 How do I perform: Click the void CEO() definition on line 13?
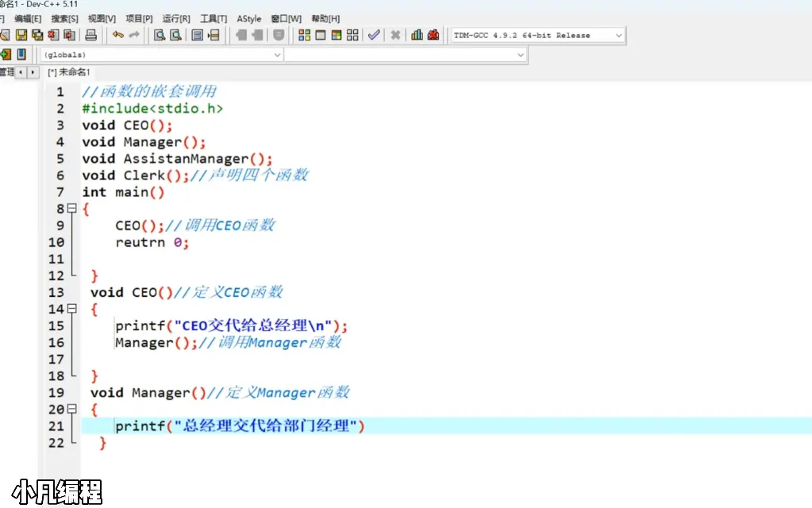132,292
